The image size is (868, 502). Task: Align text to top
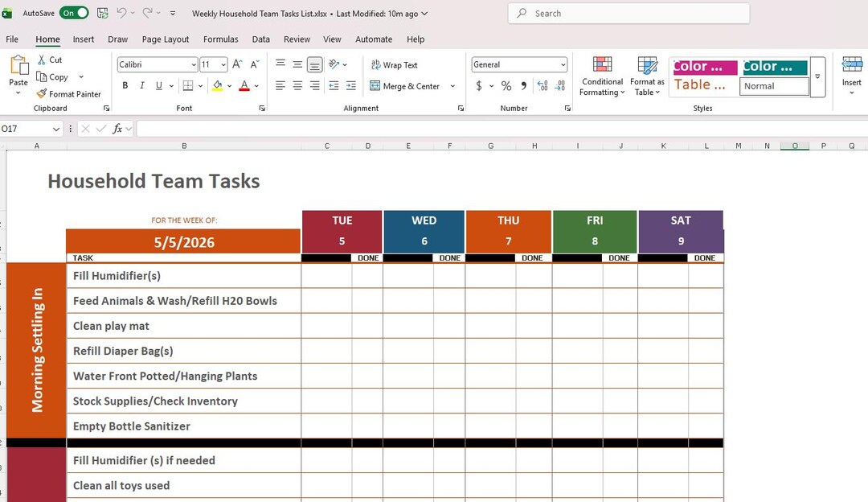click(280, 64)
